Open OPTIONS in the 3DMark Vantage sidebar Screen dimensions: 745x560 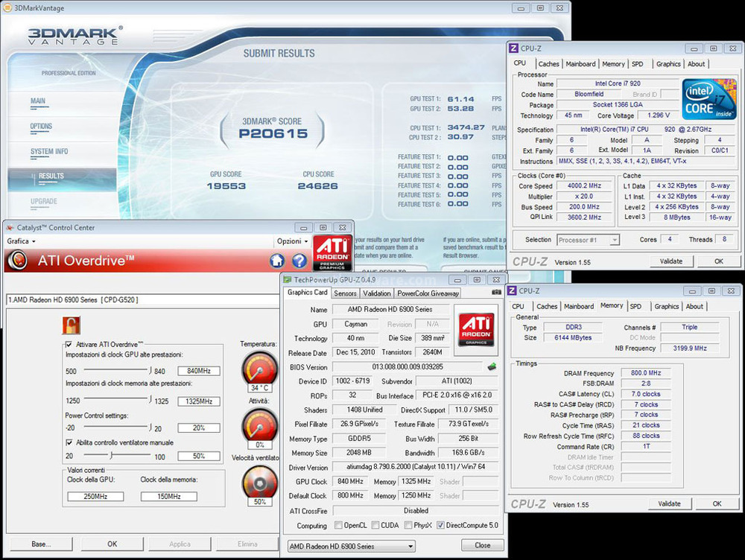tap(41, 127)
